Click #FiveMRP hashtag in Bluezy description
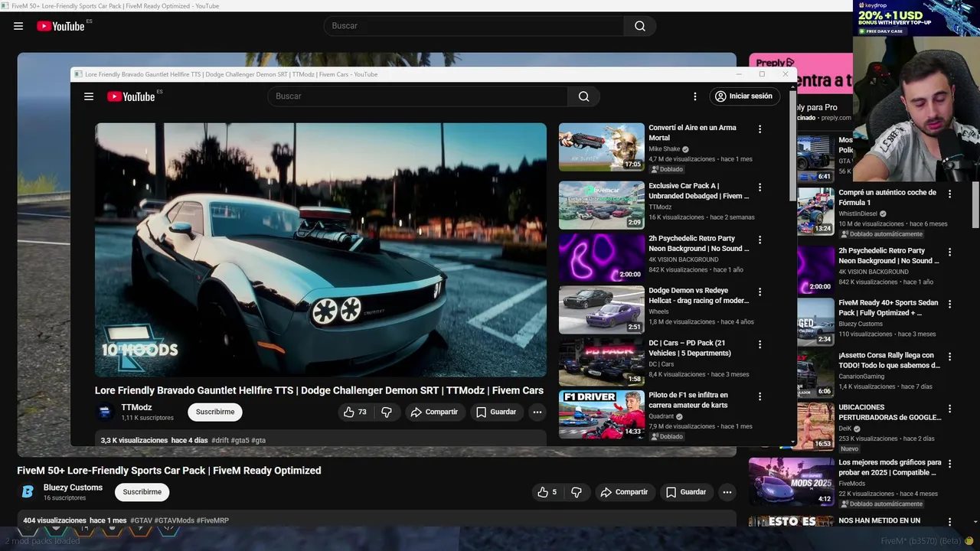 point(212,520)
